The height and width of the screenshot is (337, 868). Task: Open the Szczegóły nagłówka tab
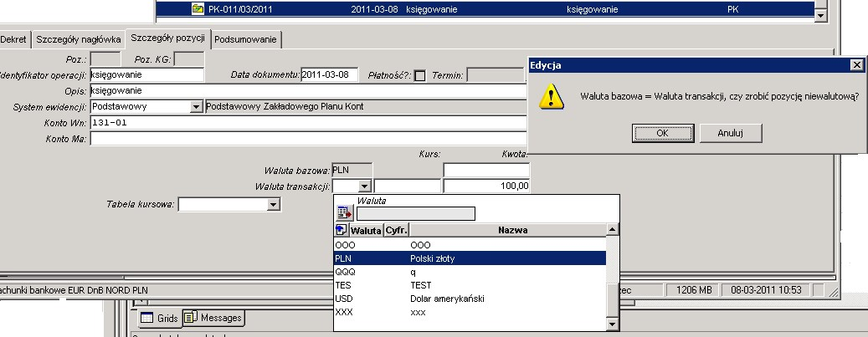click(79, 39)
